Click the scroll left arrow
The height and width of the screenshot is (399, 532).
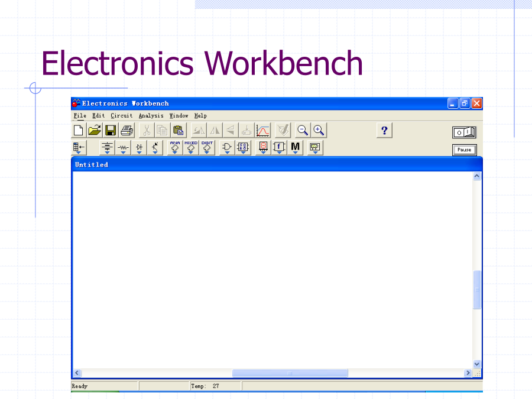(77, 373)
